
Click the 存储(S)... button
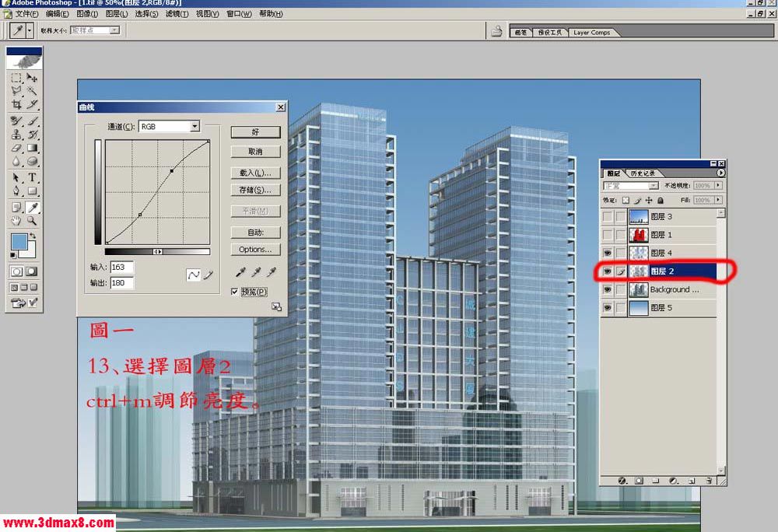tap(255, 190)
